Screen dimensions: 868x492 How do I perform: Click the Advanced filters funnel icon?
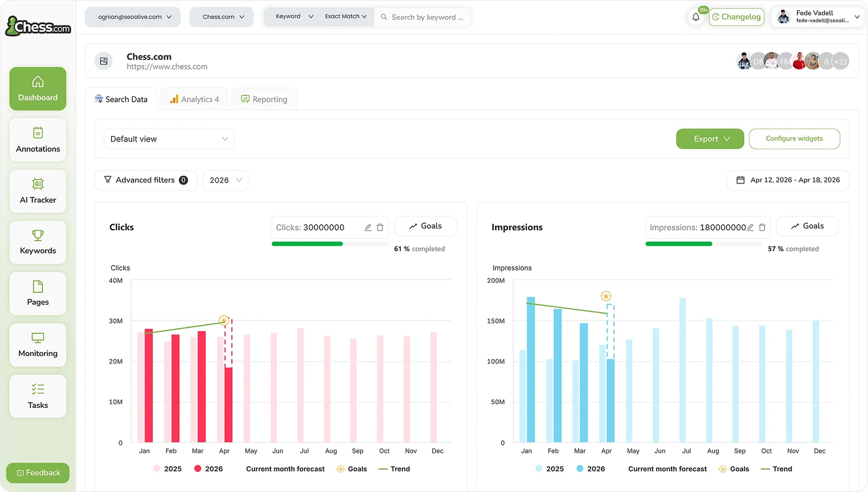click(108, 179)
